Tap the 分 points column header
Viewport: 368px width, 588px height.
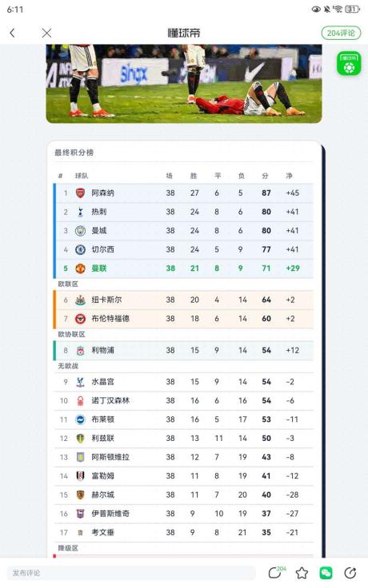(265, 176)
